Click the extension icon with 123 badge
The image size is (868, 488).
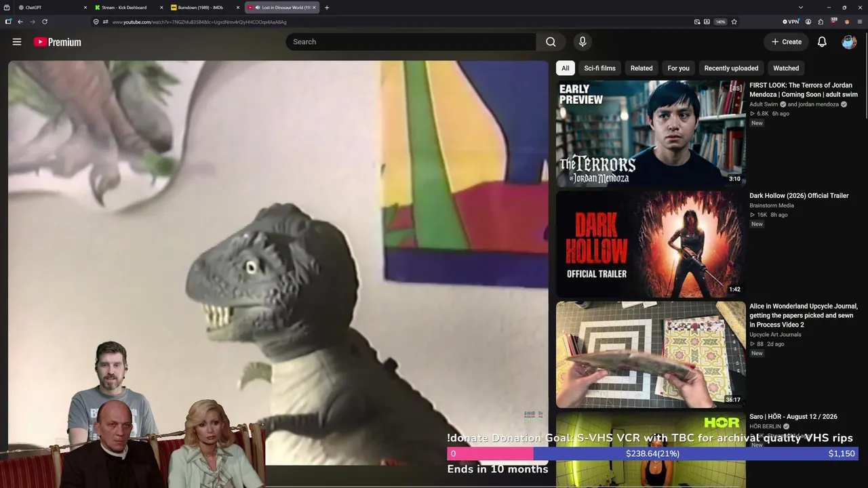click(833, 22)
